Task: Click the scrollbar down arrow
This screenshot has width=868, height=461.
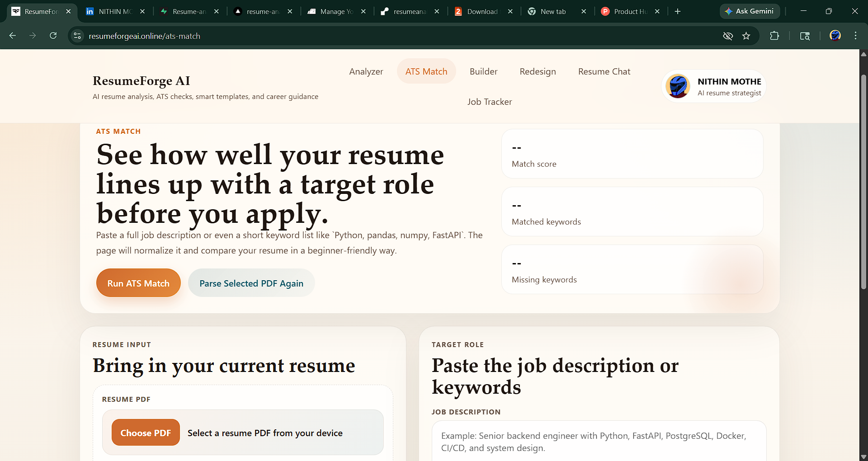Action: (863, 456)
